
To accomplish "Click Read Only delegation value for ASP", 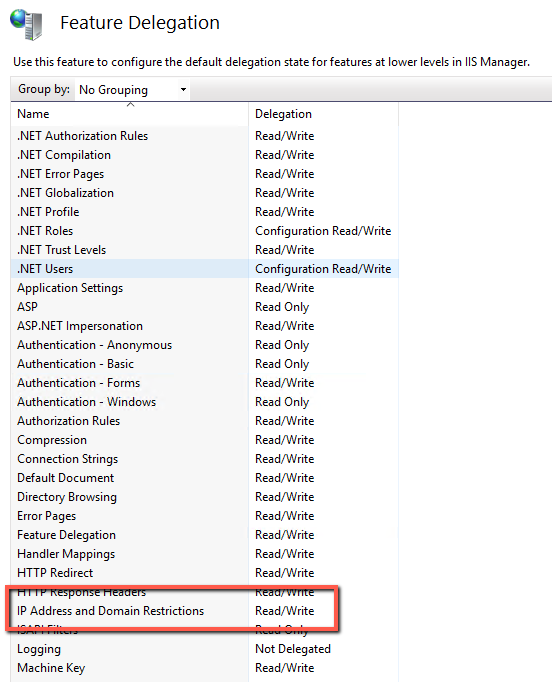I will click(282, 307).
